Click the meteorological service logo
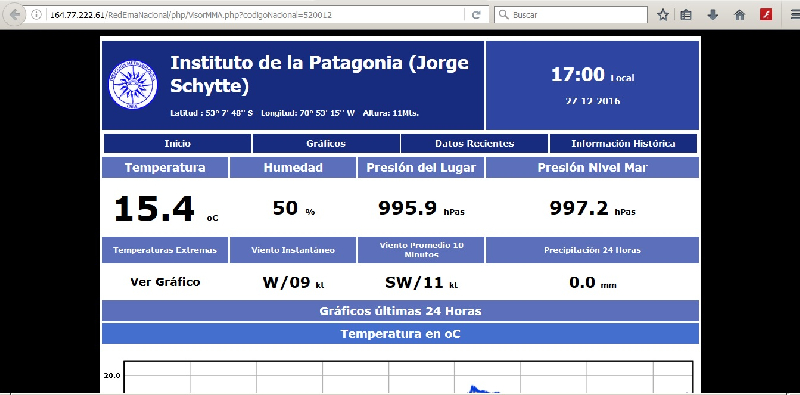This screenshot has height=395, width=800. coord(133,84)
